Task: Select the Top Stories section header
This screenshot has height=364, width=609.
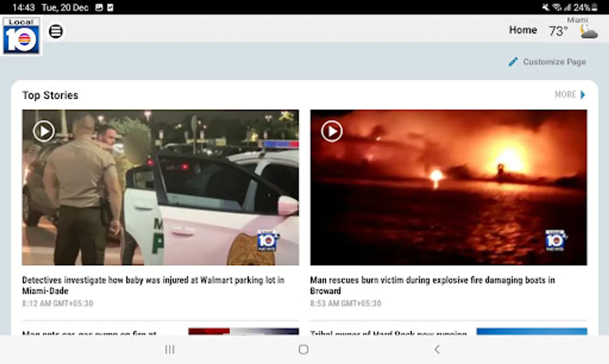Action: click(x=50, y=95)
